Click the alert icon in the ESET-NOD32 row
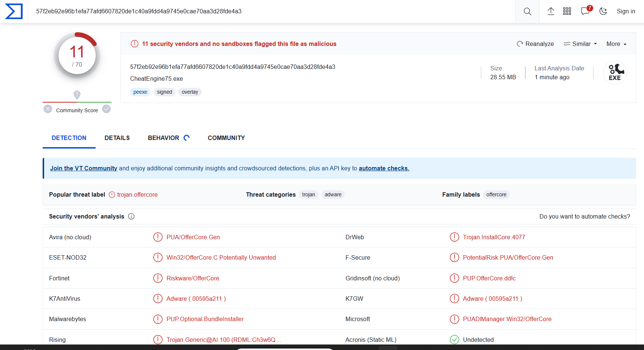Screen dimensions: 644x350 (x=158, y=257)
